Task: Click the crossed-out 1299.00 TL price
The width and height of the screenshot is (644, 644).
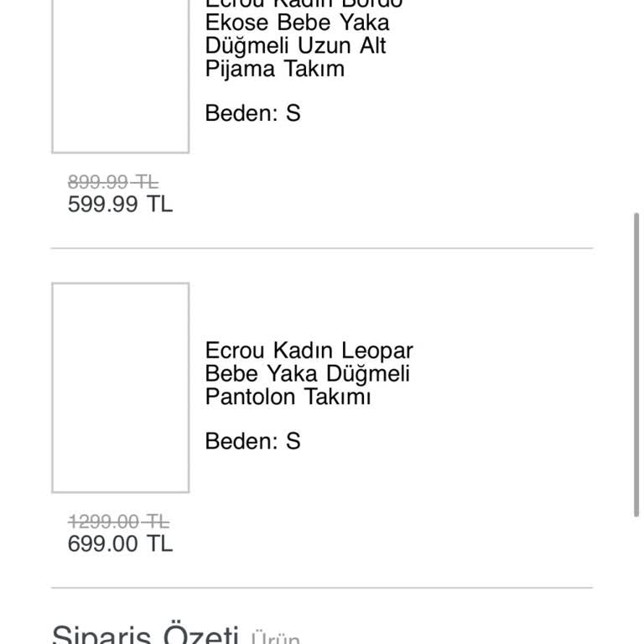Action: (x=118, y=522)
